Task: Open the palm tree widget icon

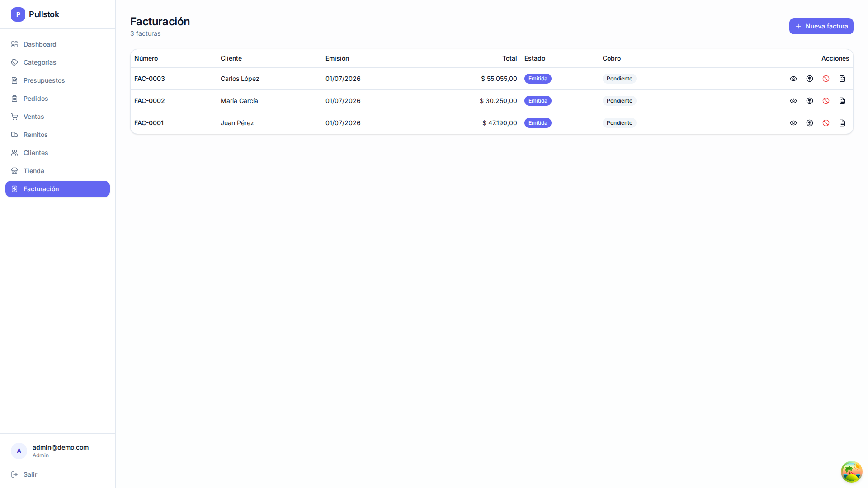Action: click(x=852, y=472)
